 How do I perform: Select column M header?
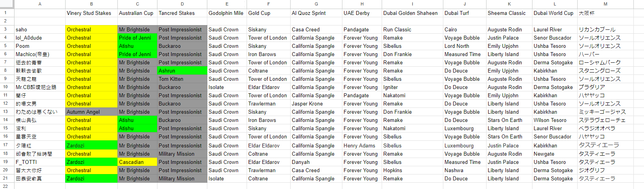[x=606, y=4]
